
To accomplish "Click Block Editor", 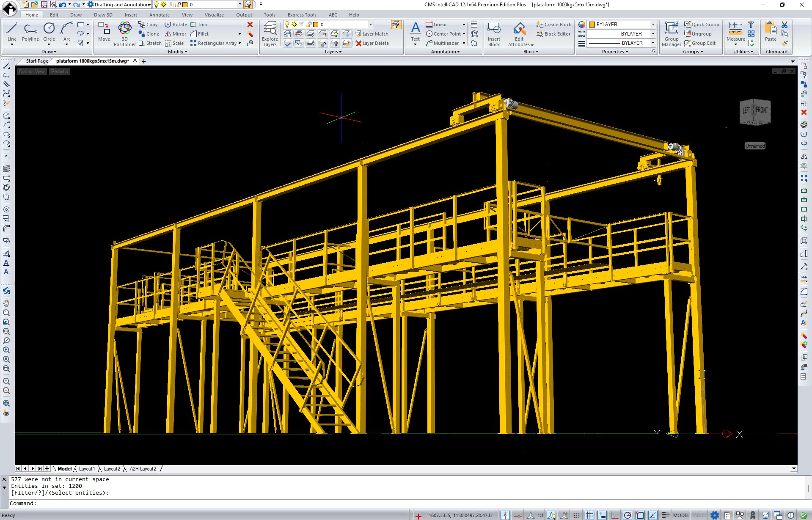I will click(x=553, y=34).
